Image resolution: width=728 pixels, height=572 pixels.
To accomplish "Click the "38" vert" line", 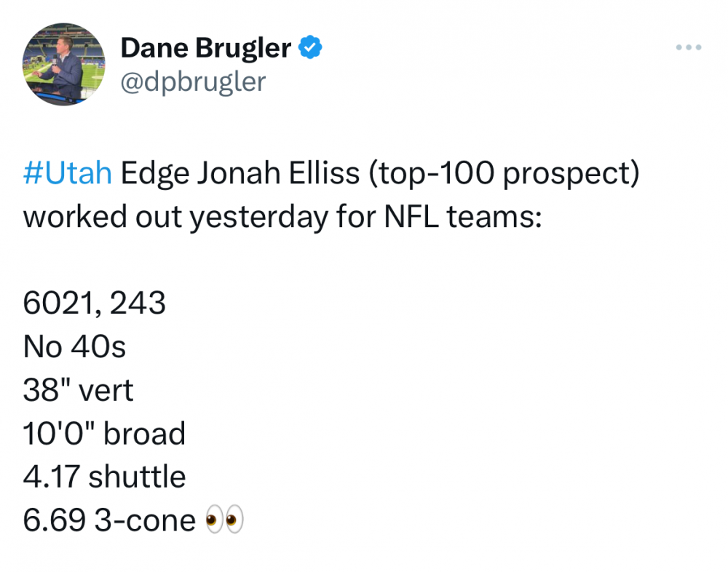I will click(79, 391).
